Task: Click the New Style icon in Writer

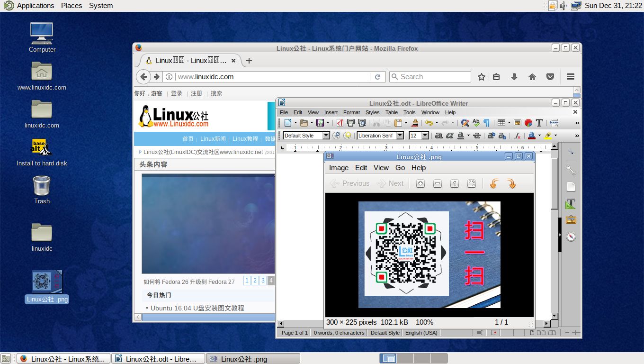Action: tap(348, 136)
